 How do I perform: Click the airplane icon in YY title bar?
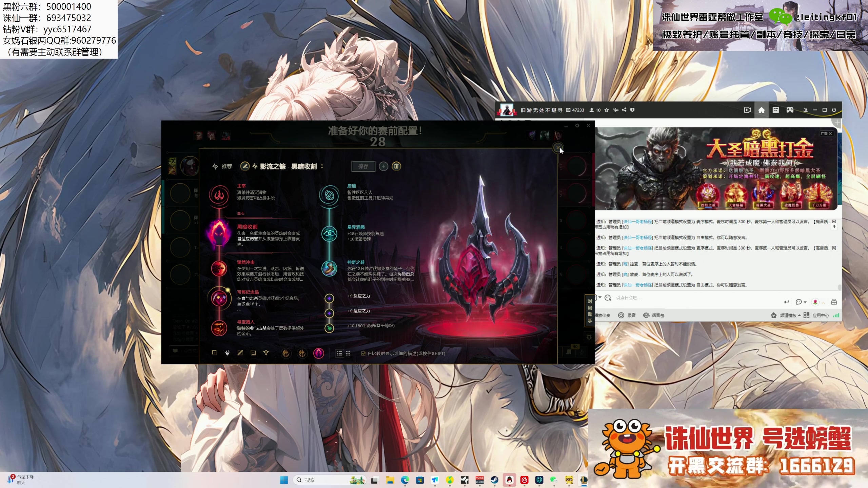(x=616, y=110)
